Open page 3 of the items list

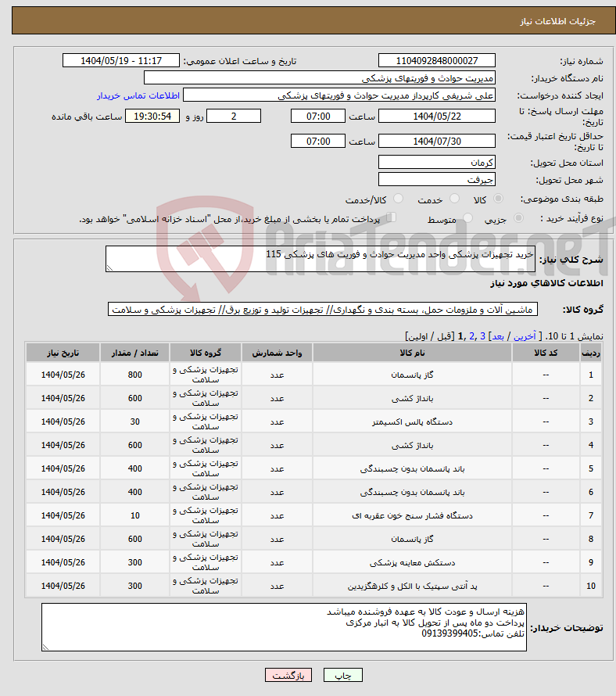pos(483,336)
